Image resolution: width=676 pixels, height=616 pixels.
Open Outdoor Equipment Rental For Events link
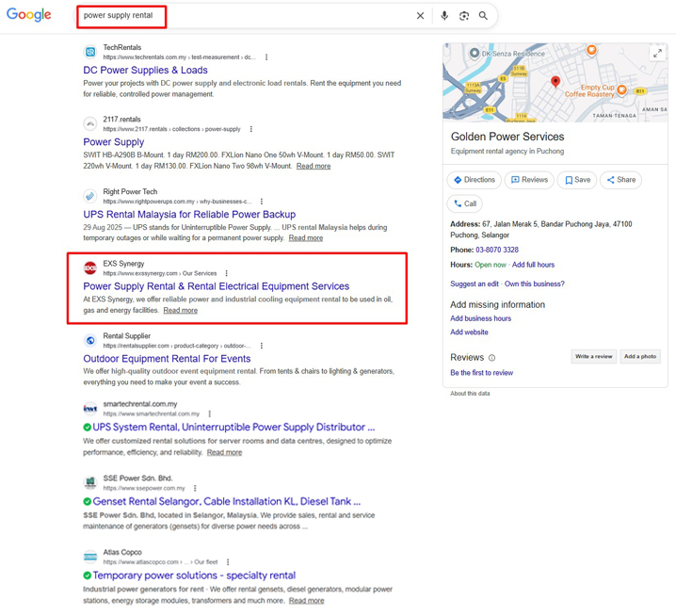(x=167, y=359)
